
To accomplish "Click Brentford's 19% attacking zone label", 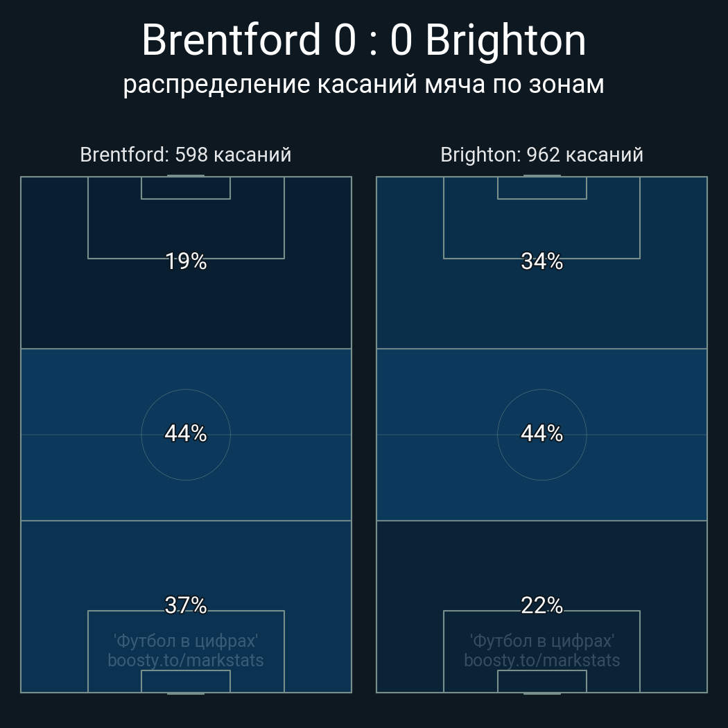I will pos(186,261).
